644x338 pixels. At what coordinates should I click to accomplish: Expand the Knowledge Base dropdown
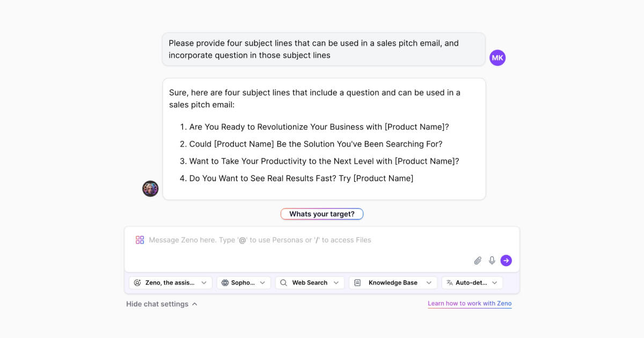tap(393, 283)
